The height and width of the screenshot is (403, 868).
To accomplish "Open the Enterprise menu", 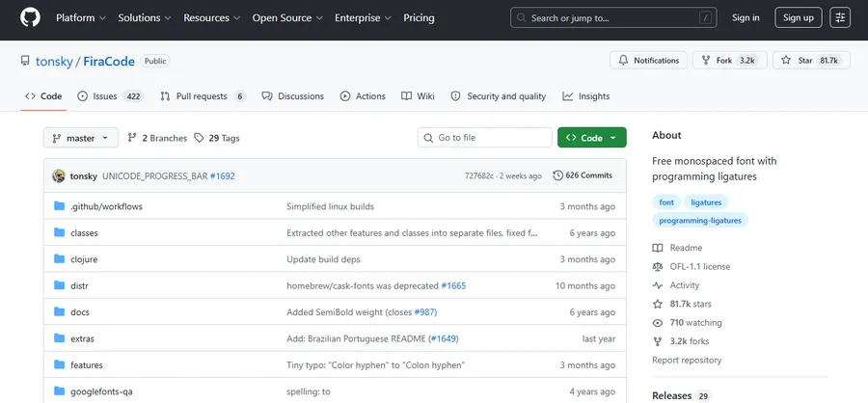I will pyautogui.click(x=363, y=17).
